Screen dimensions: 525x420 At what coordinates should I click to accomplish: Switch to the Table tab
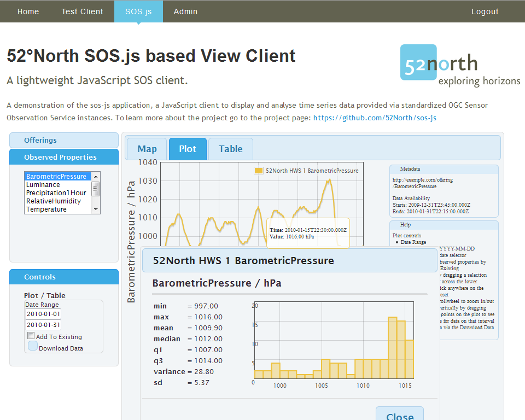tap(231, 149)
